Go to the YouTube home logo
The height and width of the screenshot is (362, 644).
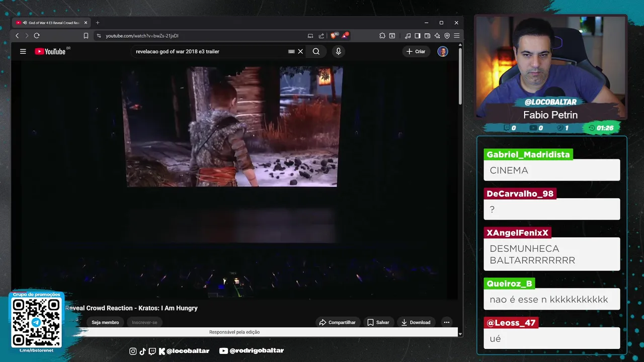tap(50, 51)
